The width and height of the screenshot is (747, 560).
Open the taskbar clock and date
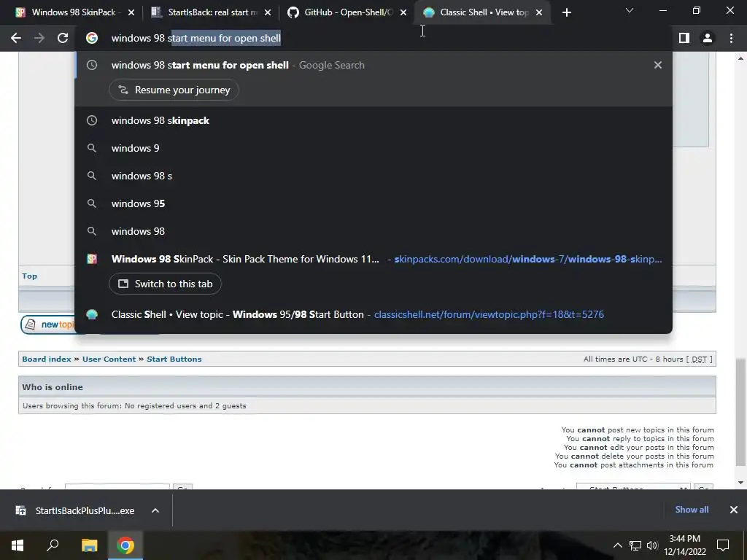click(x=684, y=545)
